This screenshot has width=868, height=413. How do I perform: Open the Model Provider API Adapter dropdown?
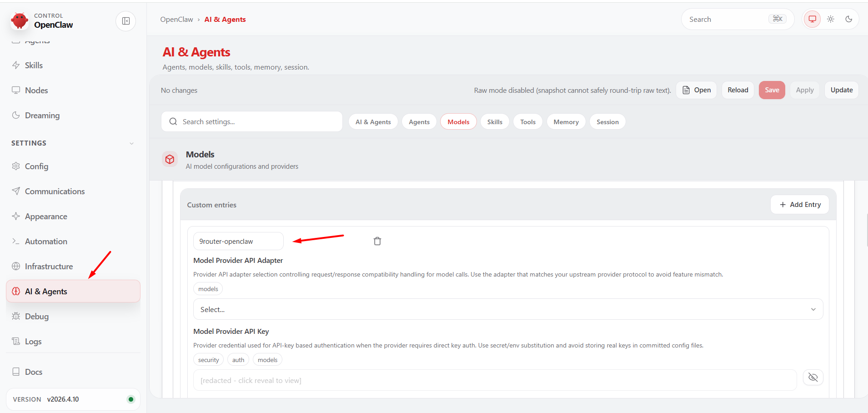point(508,309)
